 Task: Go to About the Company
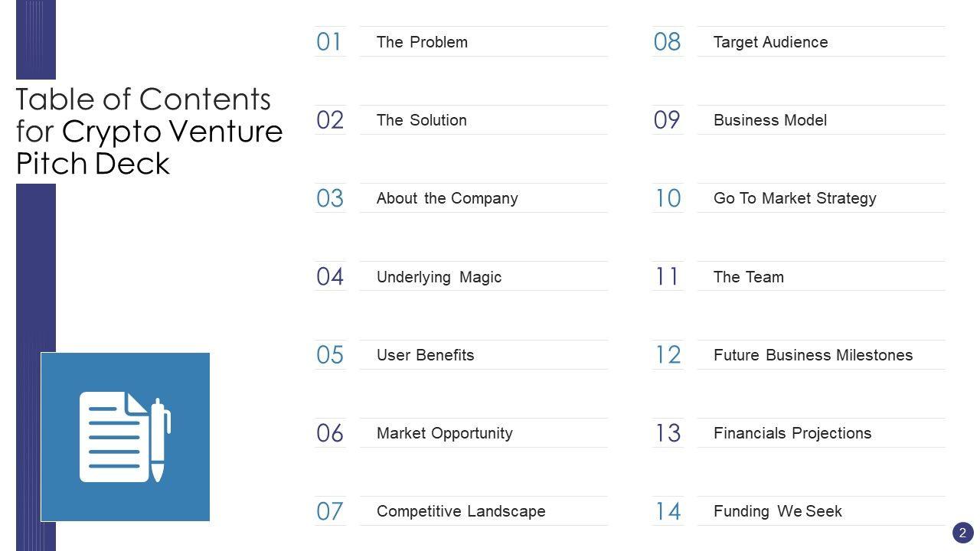[447, 198]
